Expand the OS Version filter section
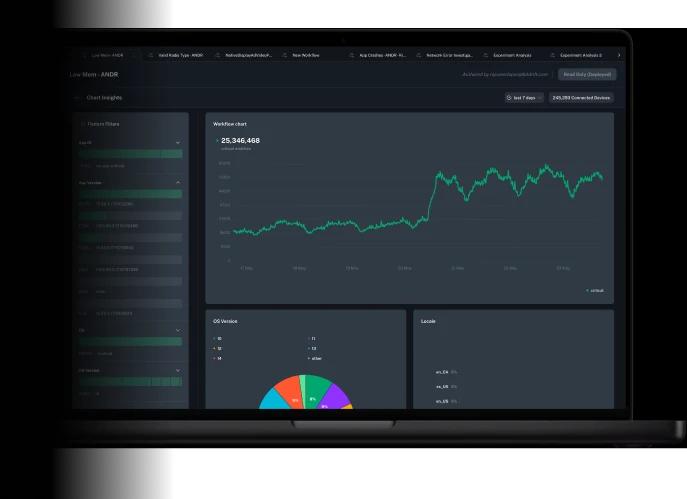Screen dimensions: 687x499 [x=177, y=371]
